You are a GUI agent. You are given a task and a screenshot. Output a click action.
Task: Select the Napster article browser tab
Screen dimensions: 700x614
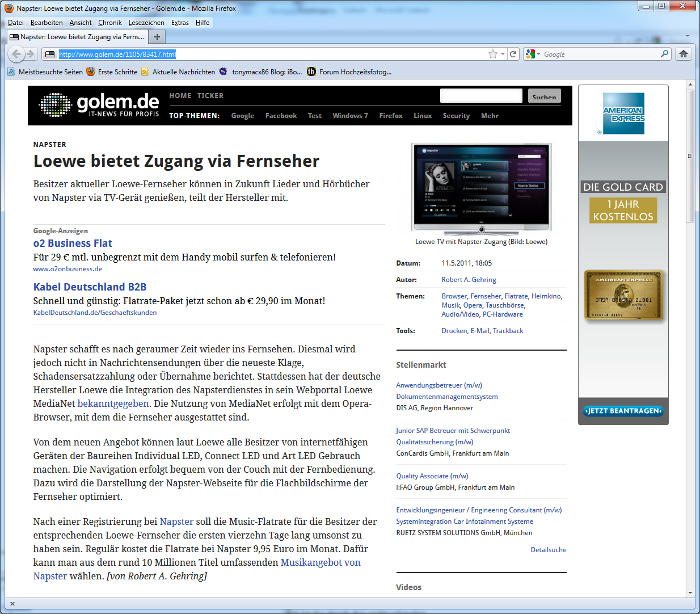tap(77, 37)
